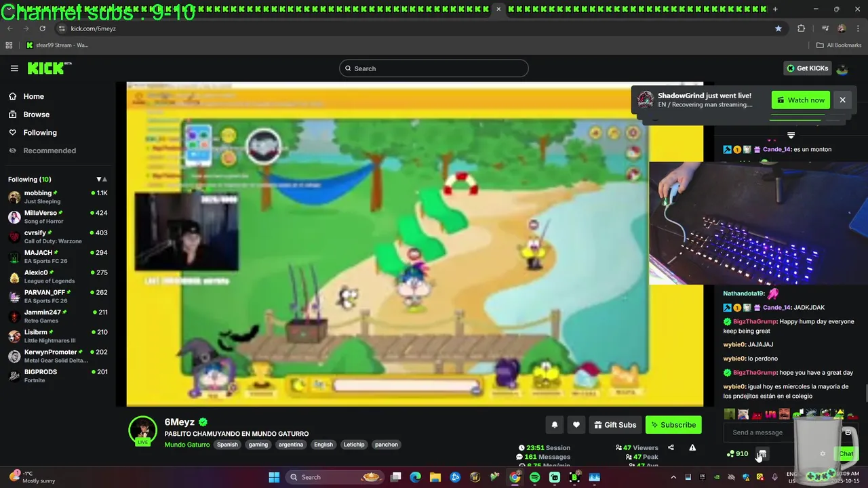Open BIGPRODS's channel
Screen dimensions: 868x488
point(58,376)
